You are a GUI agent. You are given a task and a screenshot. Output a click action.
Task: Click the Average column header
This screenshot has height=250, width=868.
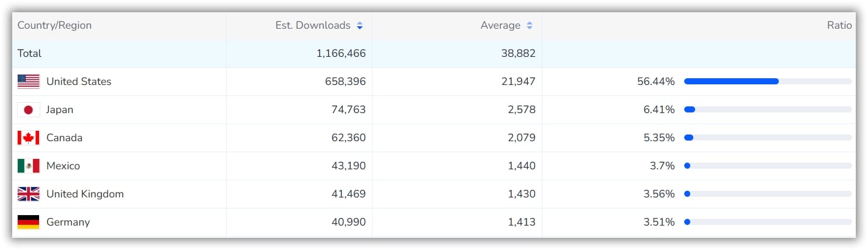click(500, 26)
